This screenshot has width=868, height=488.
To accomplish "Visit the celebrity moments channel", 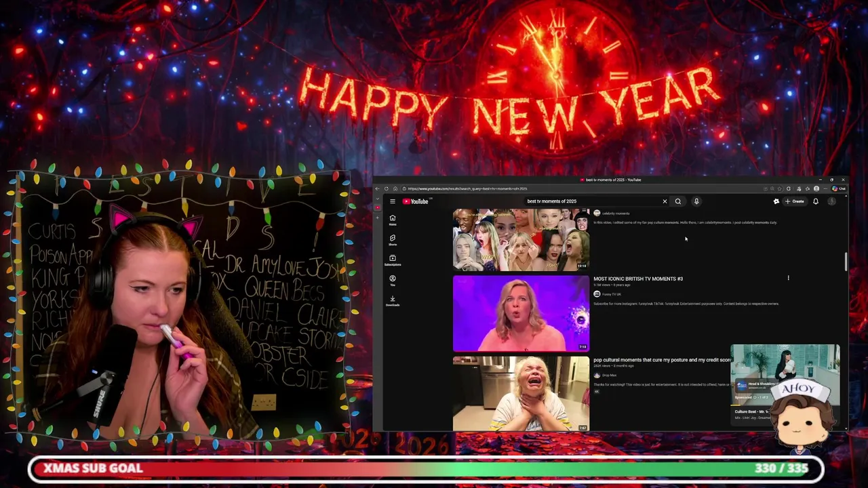I will pos(616,213).
